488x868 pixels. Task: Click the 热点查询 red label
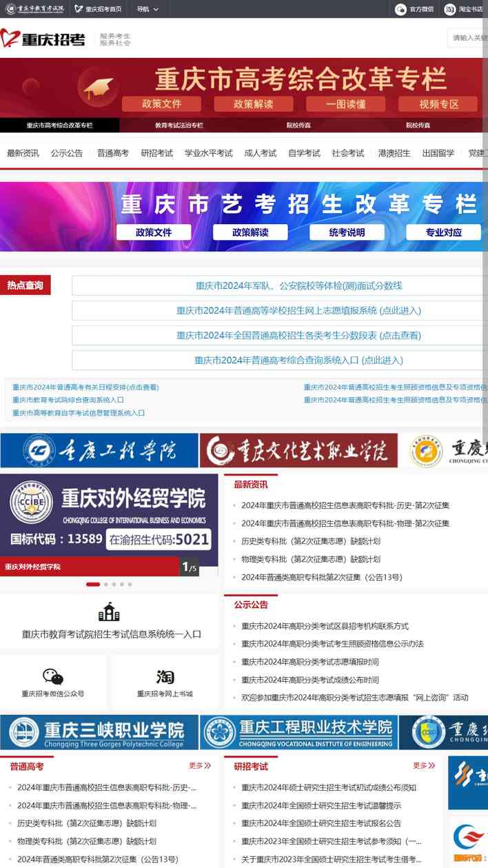tap(26, 285)
